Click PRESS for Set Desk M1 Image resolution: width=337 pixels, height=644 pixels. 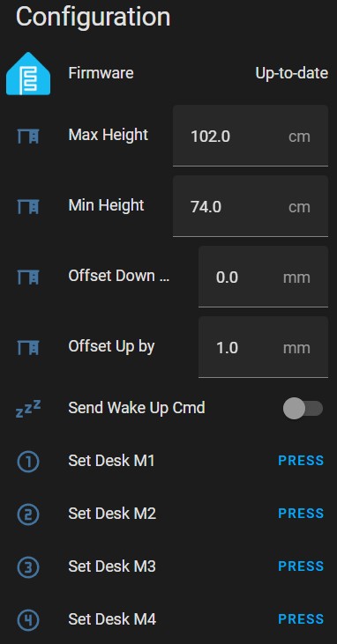301,461
